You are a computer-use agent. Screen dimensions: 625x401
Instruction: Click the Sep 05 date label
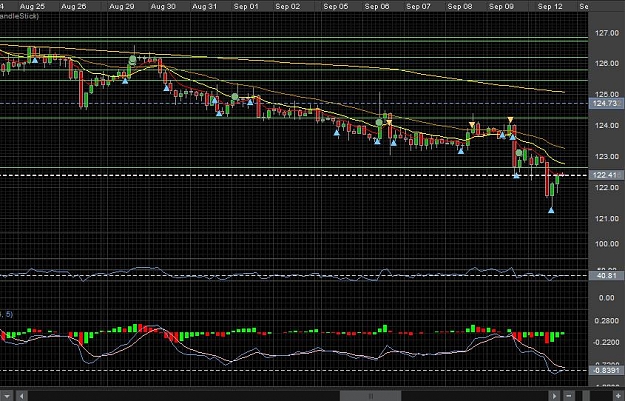336,6
